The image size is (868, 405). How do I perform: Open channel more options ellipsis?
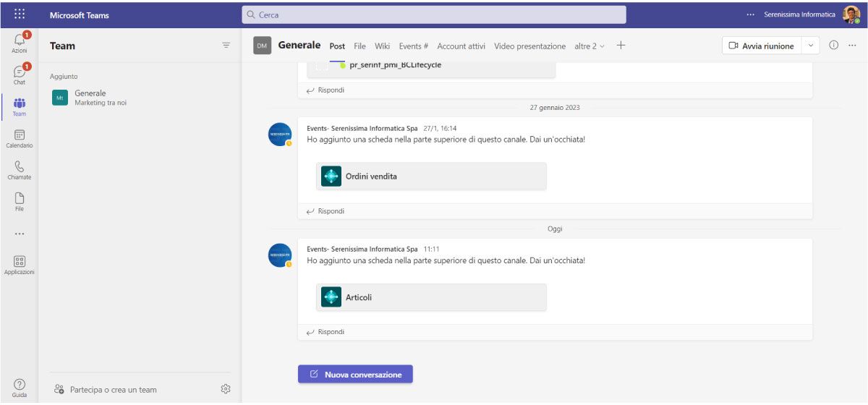tap(852, 46)
